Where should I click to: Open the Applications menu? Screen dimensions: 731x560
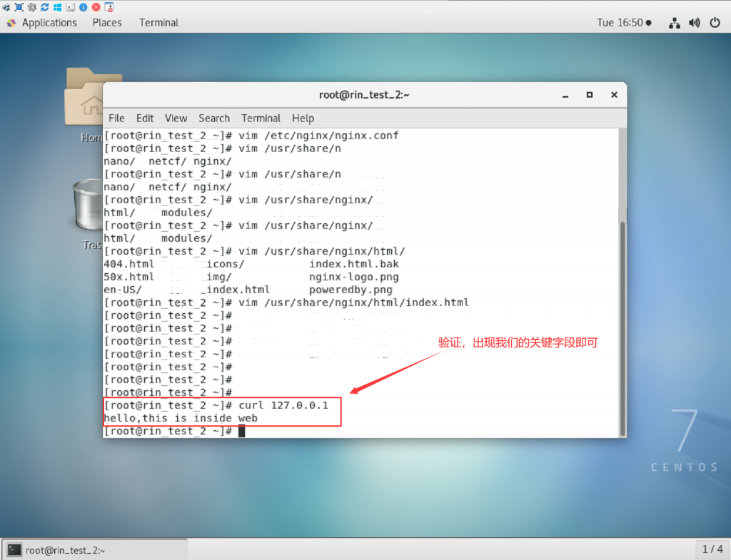tap(42, 23)
